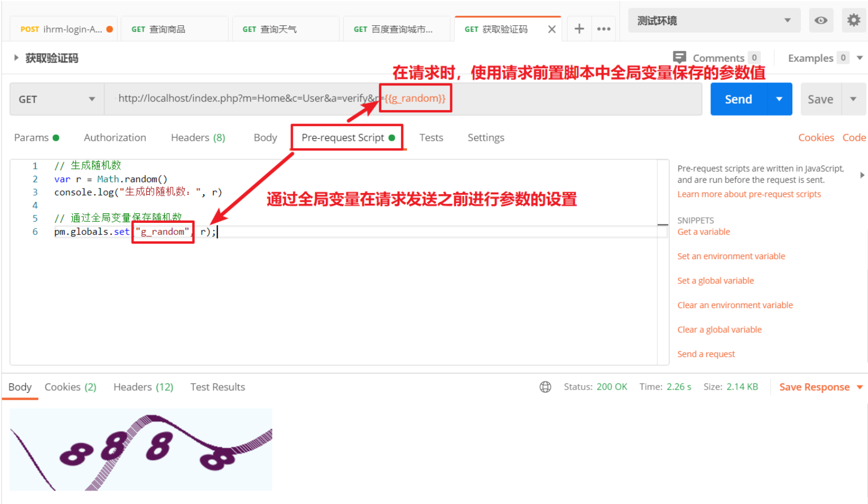The width and height of the screenshot is (868, 504).
Task: Open the Comments panel icon
Action: click(x=679, y=57)
